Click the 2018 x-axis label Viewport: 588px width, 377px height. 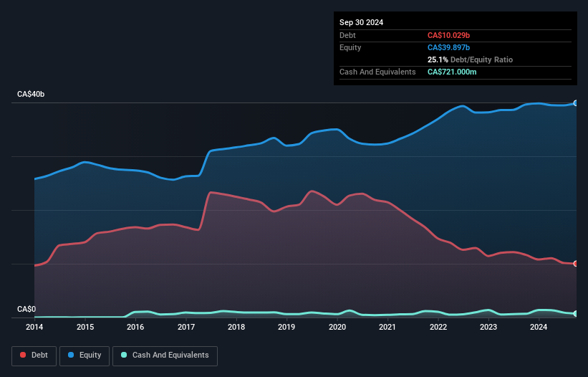click(236, 327)
